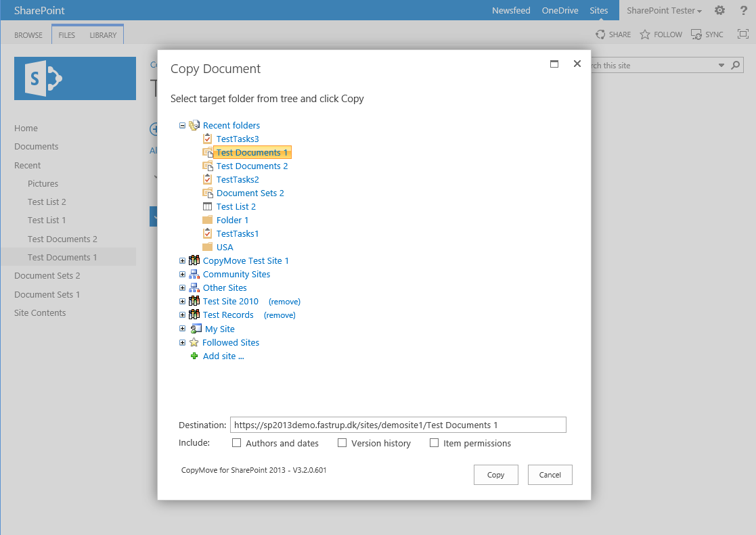Open the LIBRARY ribbon tab
The height and width of the screenshot is (535, 756).
point(103,34)
